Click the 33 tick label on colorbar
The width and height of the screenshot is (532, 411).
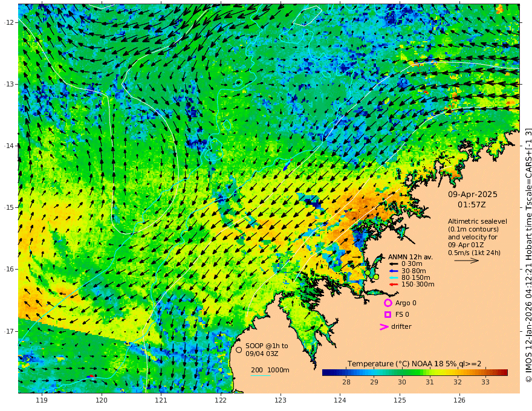point(485,382)
